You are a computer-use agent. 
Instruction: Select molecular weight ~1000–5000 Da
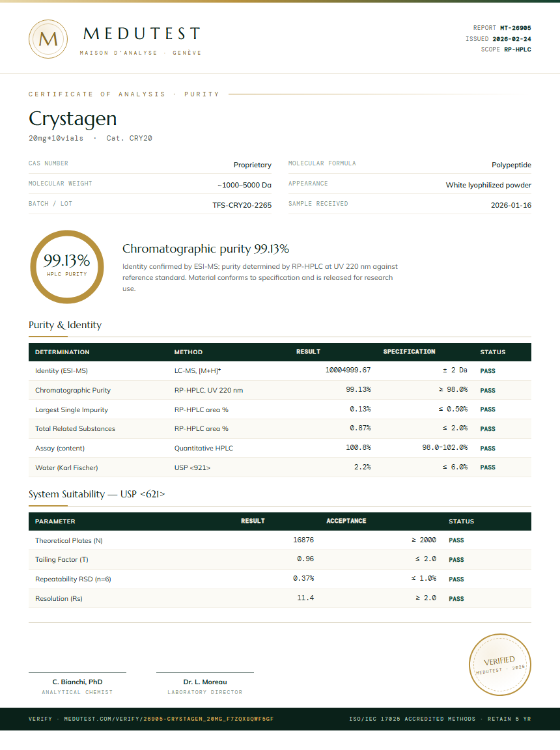[x=244, y=185]
